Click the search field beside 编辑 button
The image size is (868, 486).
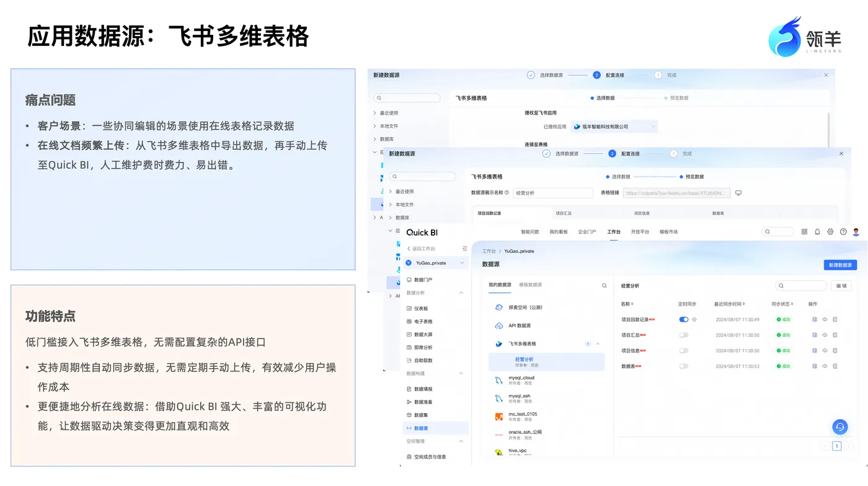tap(801, 286)
